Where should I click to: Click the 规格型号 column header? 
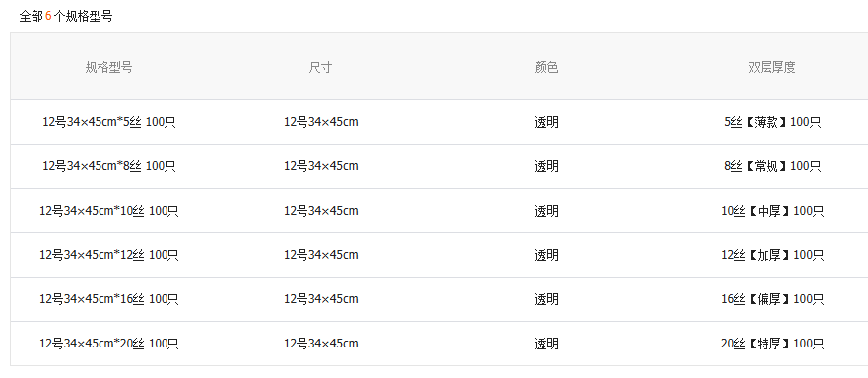click(x=109, y=68)
